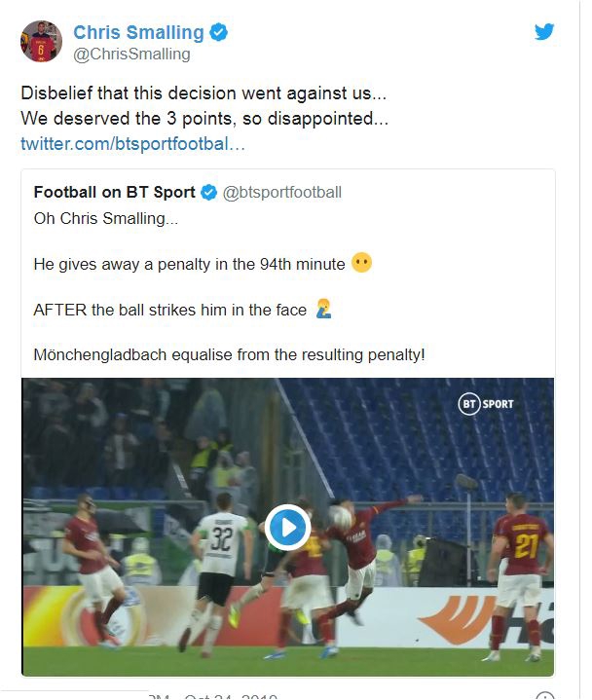The image size is (592, 700).
Task: Open the Chris Smalling display name link
Action: [140, 32]
